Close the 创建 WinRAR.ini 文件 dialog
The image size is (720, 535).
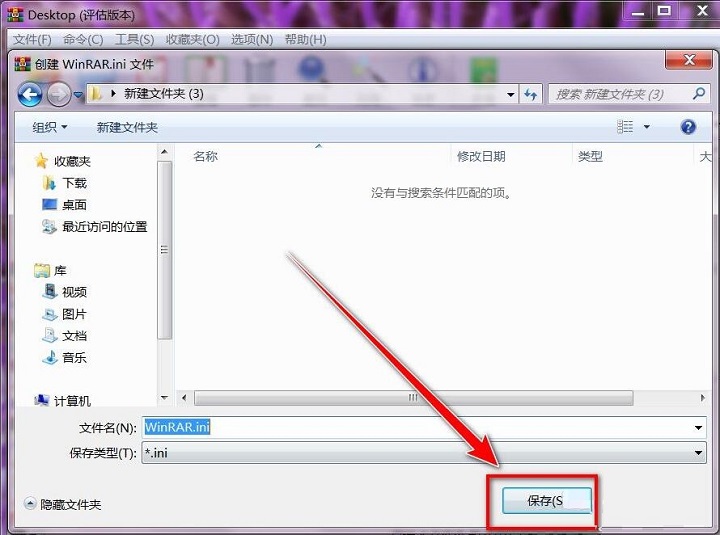pyautogui.click(x=689, y=60)
